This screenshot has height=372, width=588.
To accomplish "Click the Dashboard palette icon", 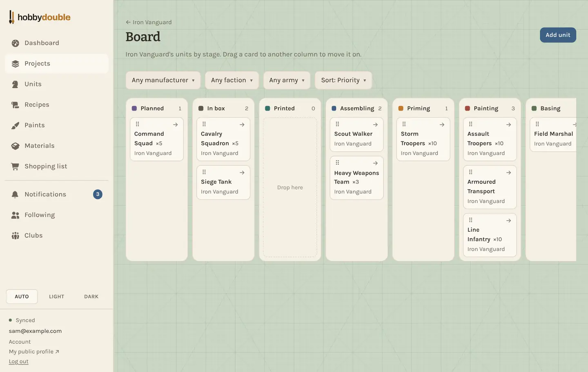I will pos(16,43).
